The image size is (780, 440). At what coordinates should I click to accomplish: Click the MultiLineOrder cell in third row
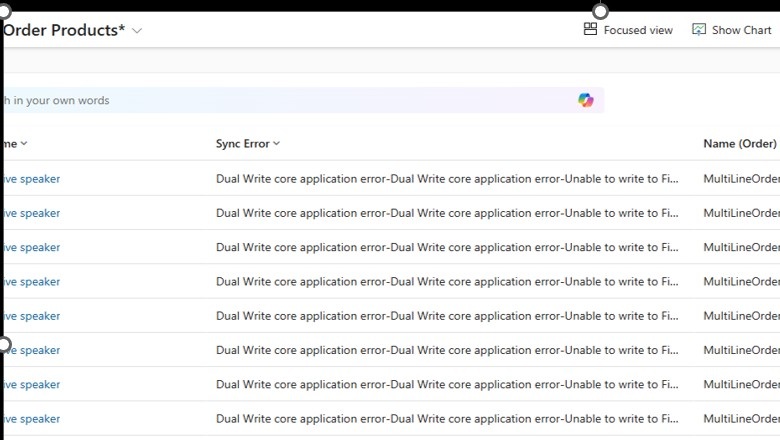point(741,248)
